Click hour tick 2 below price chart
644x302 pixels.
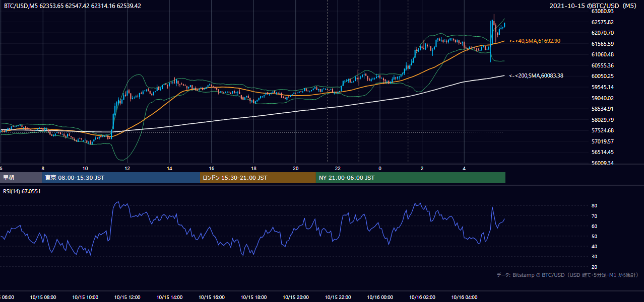point(422,168)
